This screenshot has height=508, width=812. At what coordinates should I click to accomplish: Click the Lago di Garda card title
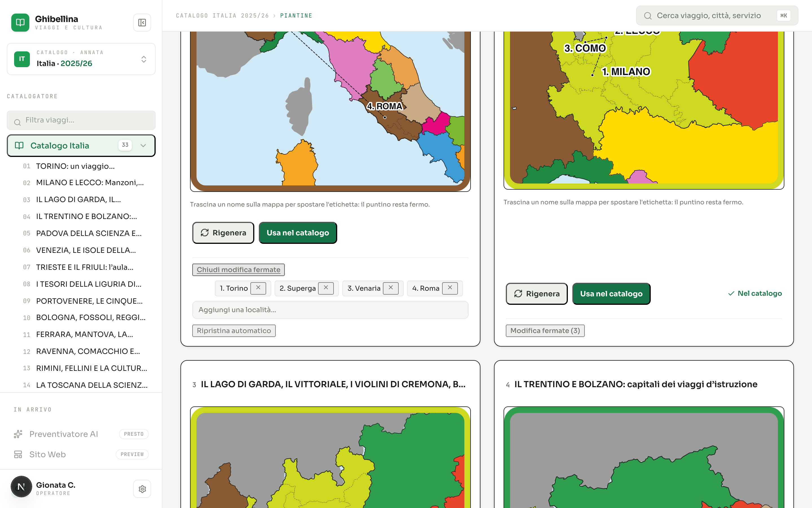[x=333, y=384]
